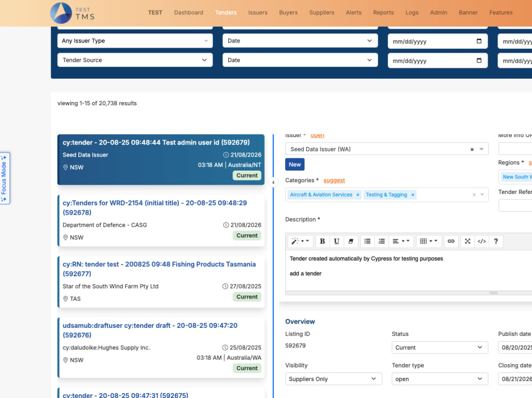The height and width of the screenshot is (398, 532).
Task: Remove Aircraft & Aviation Services category tag
Action: tap(358, 194)
